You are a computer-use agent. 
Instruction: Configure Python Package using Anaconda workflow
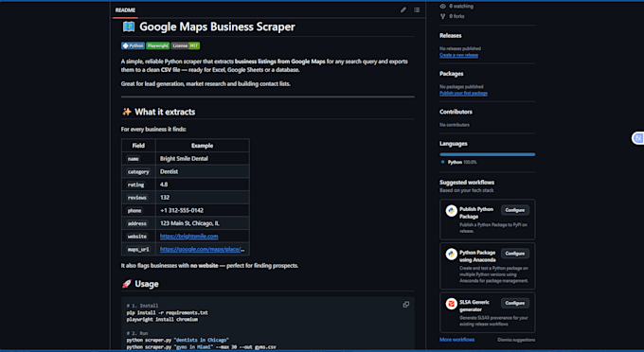click(515, 254)
